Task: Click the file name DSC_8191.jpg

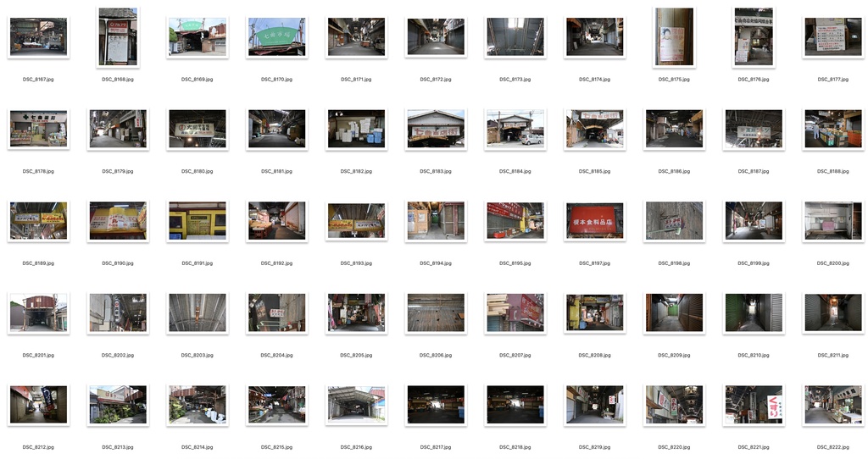Action: click(x=197, y=263)
